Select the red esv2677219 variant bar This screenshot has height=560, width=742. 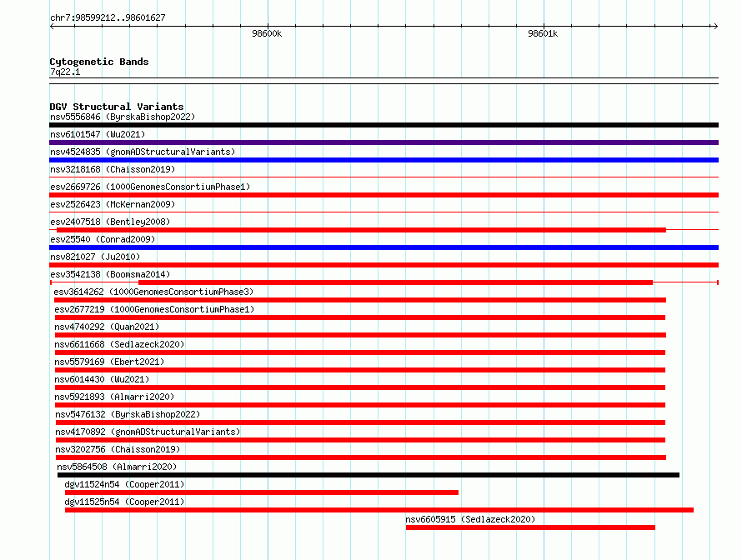click(360, 317)
